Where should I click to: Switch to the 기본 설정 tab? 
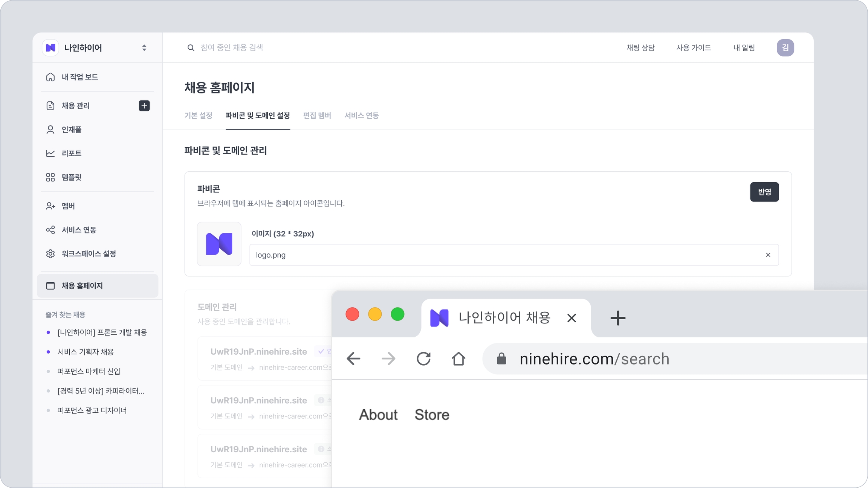coord(198,116)
